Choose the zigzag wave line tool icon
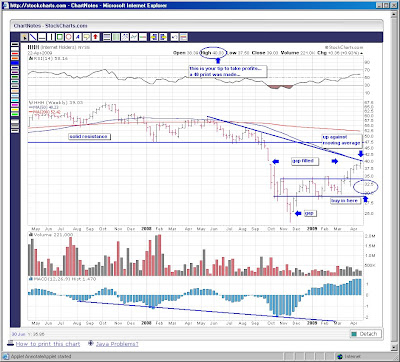Viewport: 400px width, 362px height. click(x=134, y=37)
